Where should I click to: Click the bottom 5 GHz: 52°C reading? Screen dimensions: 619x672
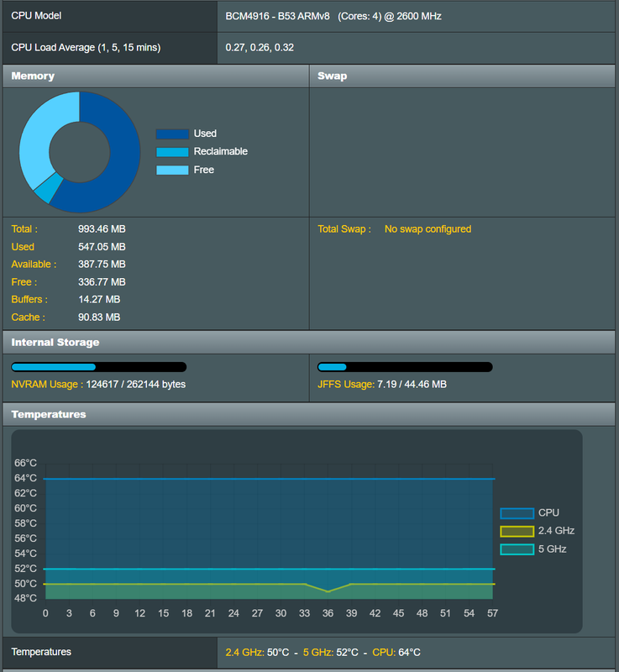(331, 653)
